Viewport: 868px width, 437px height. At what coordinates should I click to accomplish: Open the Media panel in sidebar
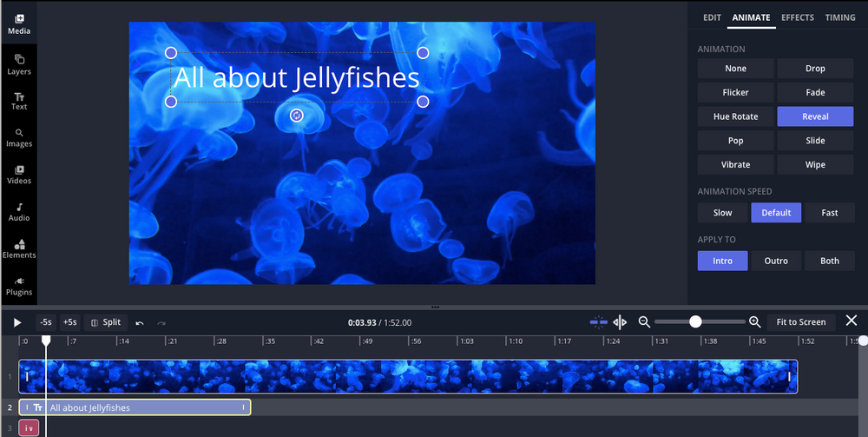tap(18, 23)
